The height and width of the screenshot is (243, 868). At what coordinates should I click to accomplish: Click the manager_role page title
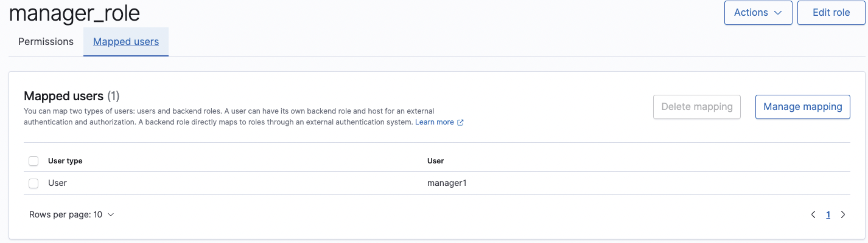(x=74, y=12)
